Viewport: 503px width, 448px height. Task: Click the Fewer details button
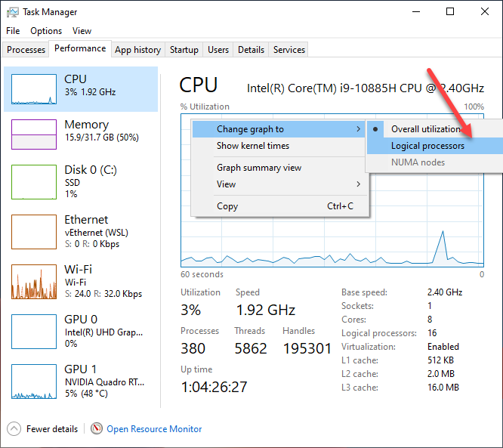point(42,429)
